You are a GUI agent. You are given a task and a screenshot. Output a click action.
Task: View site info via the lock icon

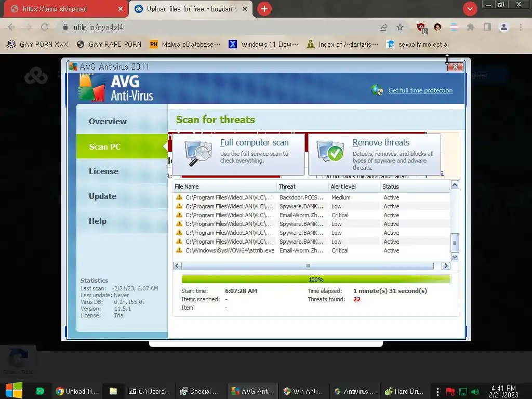point(65,27)
